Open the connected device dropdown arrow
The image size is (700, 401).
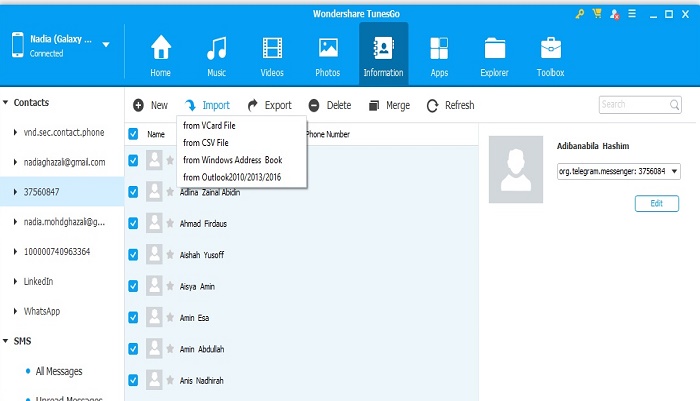[x=106, y=45]
